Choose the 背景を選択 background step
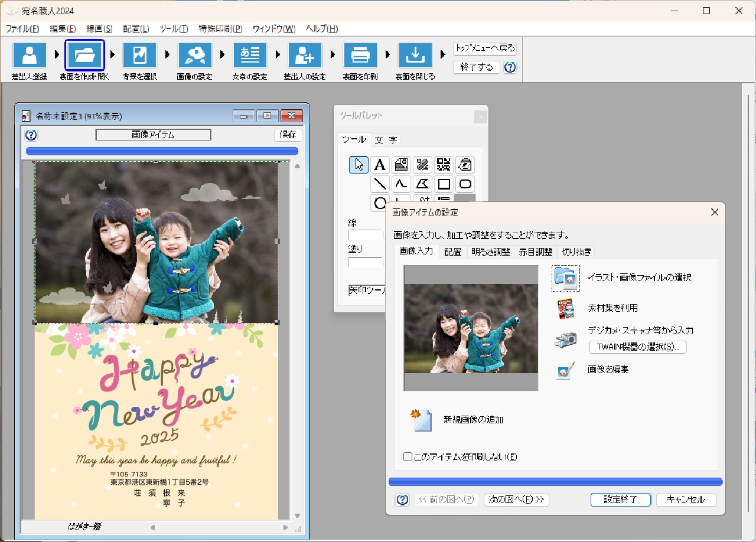Screen dimensions: 756x542 [139, 55]
